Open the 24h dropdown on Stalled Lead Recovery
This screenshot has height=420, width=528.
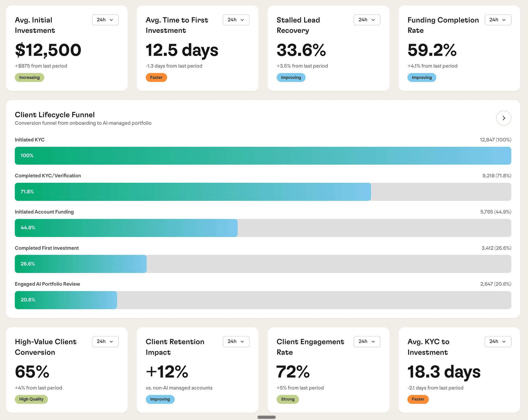pyautogui.click(x=367, y=20)
